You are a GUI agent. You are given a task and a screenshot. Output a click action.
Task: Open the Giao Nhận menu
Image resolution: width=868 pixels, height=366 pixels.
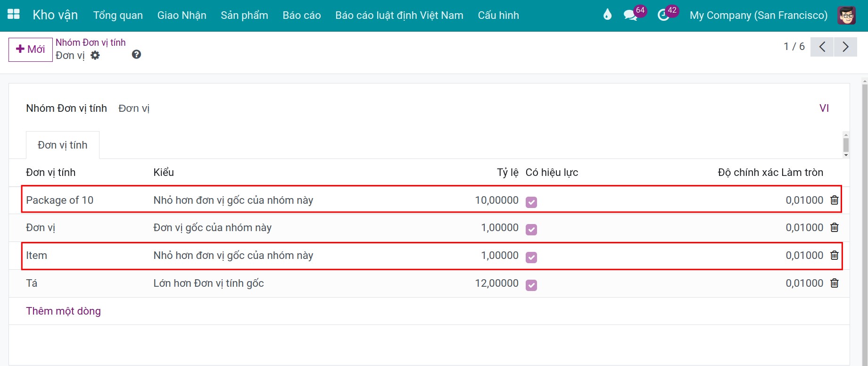[182, 15]
